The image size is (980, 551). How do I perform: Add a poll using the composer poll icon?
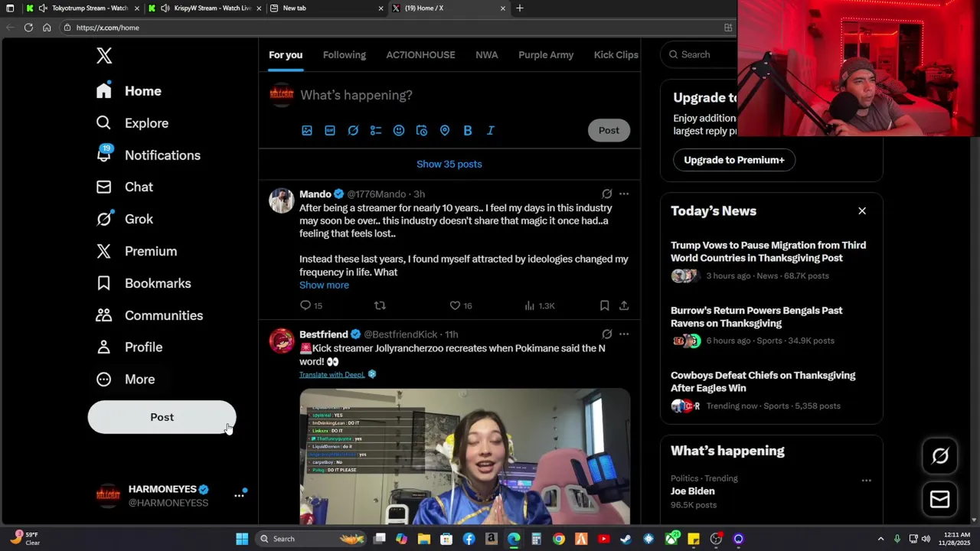pos(376,131)
